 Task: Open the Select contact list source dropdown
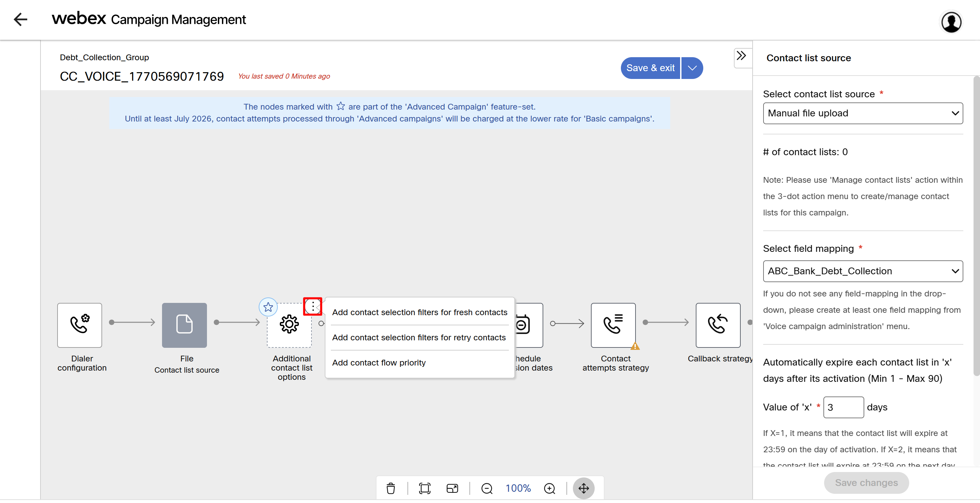point(863,113)
